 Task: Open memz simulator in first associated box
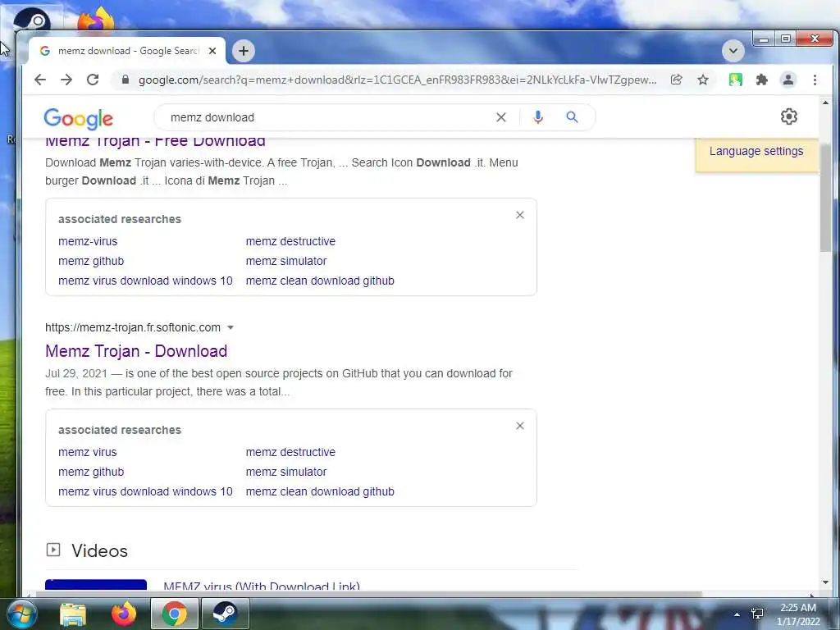[x=286, y=261]
